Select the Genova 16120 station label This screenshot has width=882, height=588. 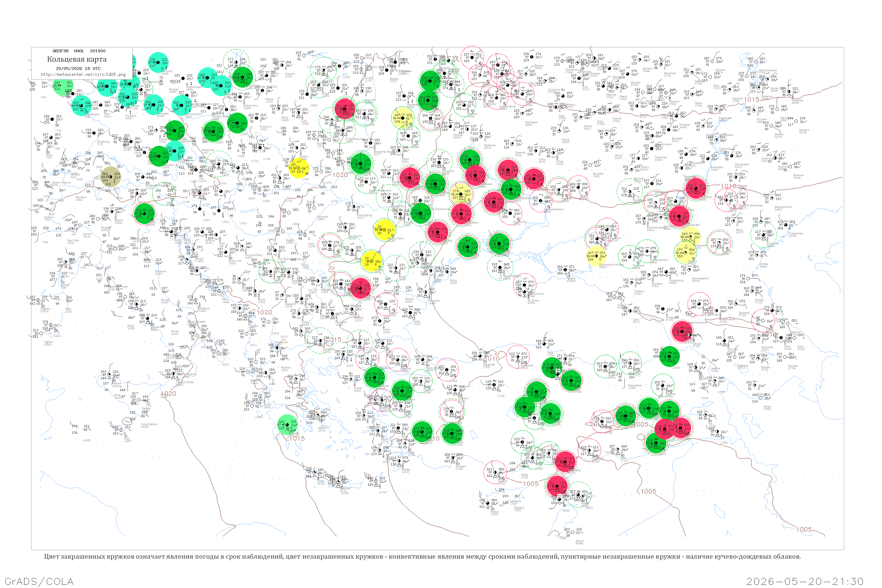click(87, 235)
